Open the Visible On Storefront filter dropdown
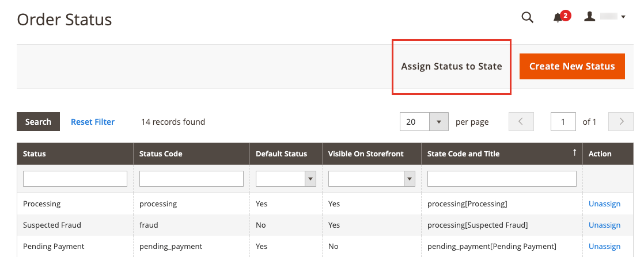This screenshot has width=644, height=257. (372, 179)
